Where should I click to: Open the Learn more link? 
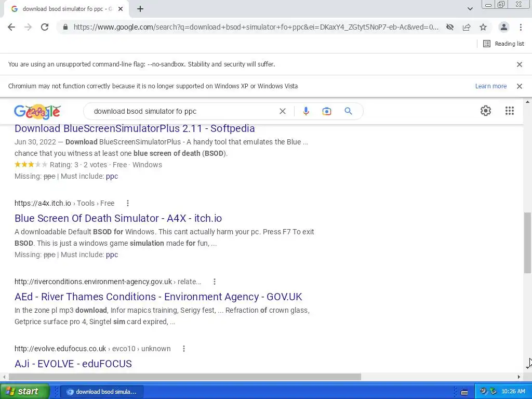point(490,86)
